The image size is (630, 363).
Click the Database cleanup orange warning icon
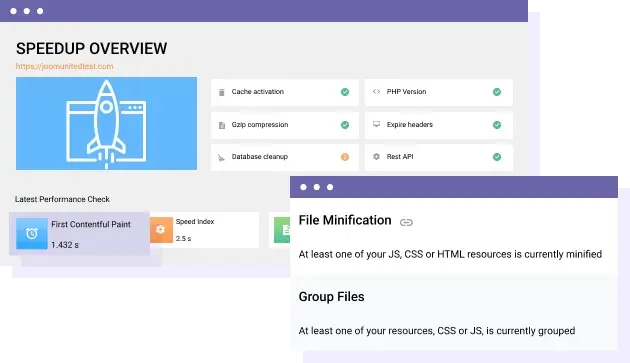pos(345,157)
